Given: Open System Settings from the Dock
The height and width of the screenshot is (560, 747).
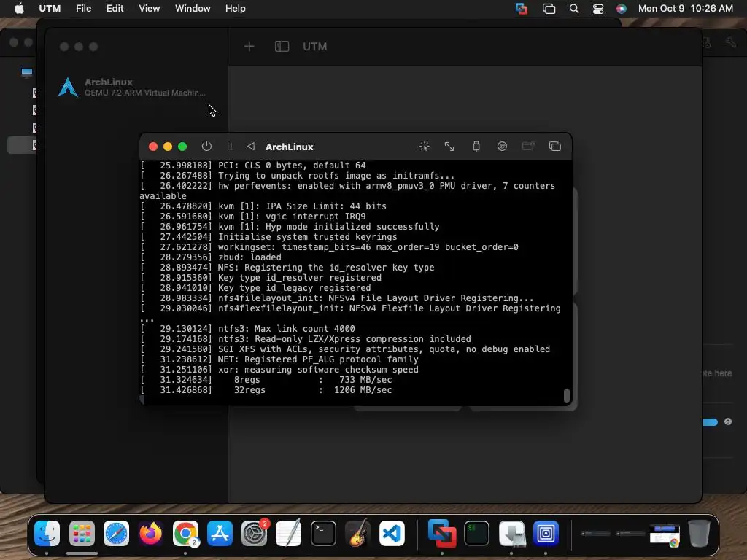Looking at the screenshot, I should click(x=255, y=533).
